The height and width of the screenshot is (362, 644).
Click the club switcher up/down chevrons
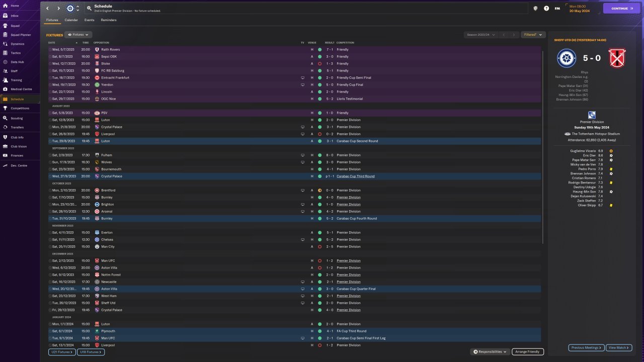pyautogui.click(x=77, y=9)
